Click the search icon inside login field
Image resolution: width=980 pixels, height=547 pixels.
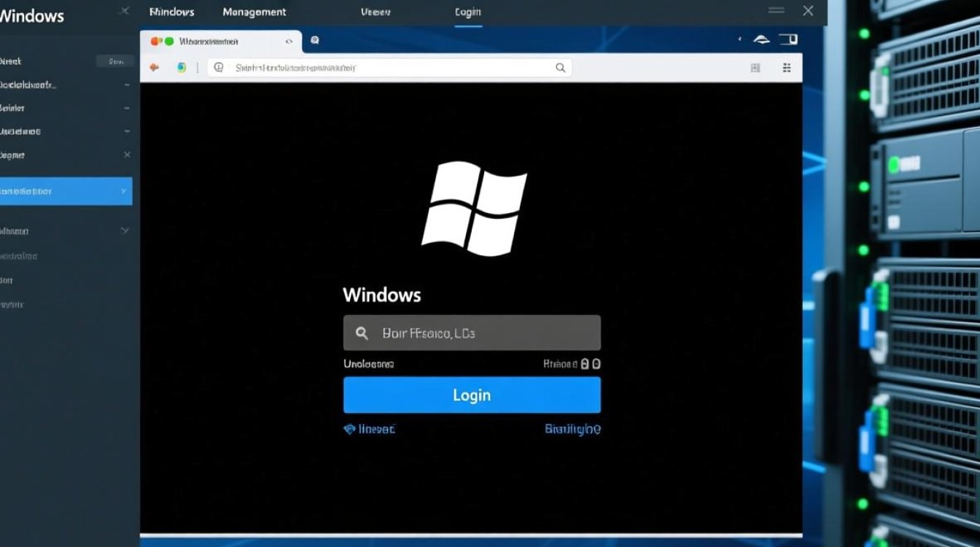tap(362, 333)
